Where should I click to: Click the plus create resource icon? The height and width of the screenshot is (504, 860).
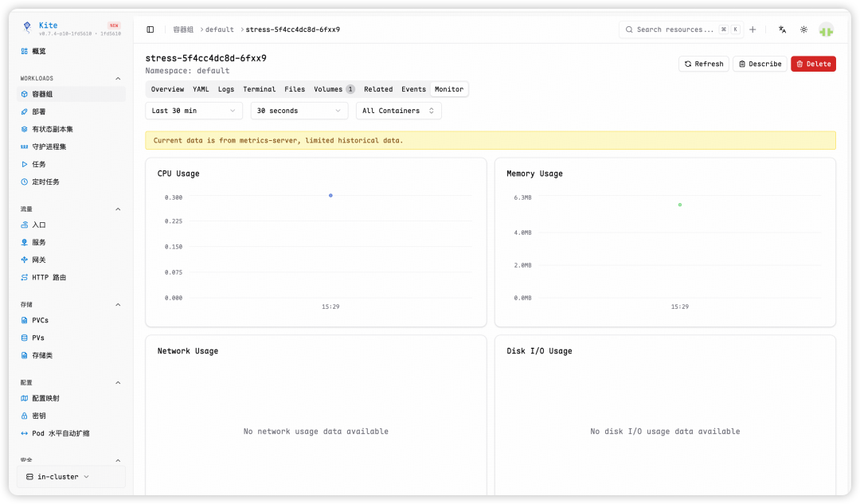tap(752, 29)
